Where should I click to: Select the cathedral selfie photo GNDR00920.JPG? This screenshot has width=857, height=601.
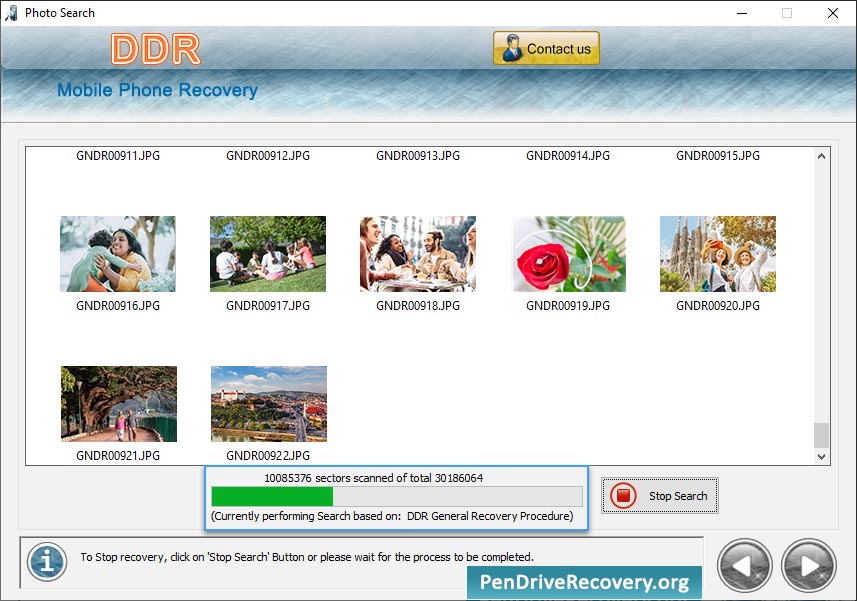[718, 254]
